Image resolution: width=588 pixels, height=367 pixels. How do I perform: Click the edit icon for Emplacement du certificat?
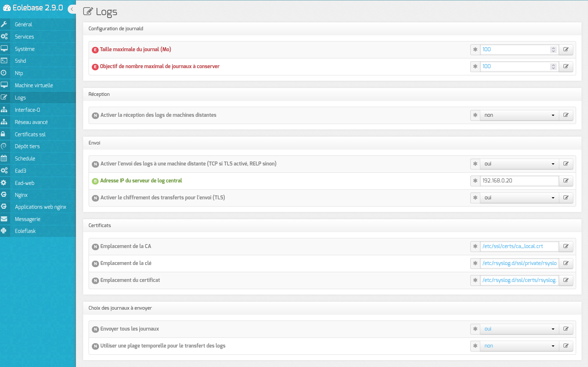[x=566, y=280]
